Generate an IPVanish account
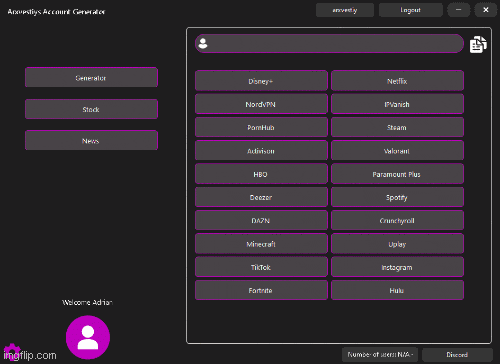Viewport: 500px width, 364px height. coord(397,104)
